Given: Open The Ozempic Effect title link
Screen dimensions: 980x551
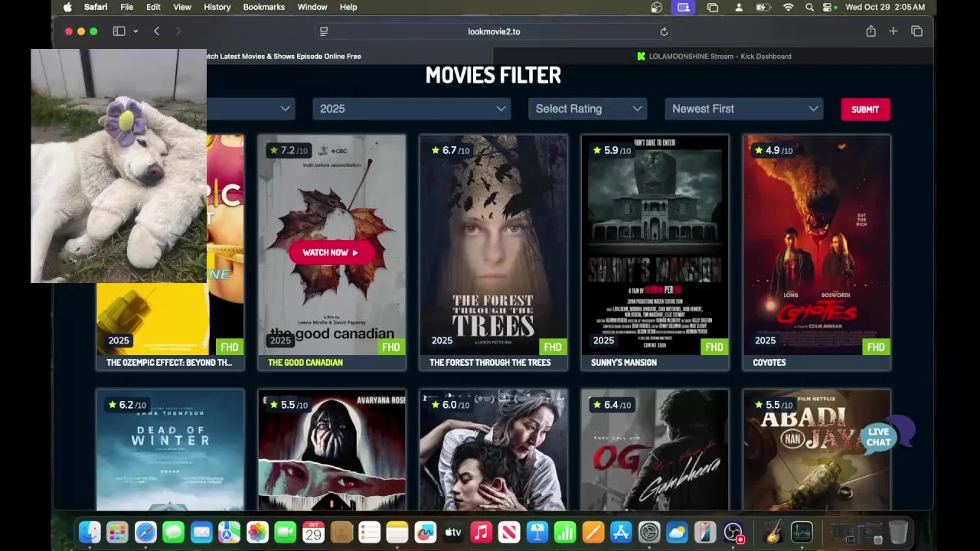Looking at the screenshot, I should coord(169,363).
